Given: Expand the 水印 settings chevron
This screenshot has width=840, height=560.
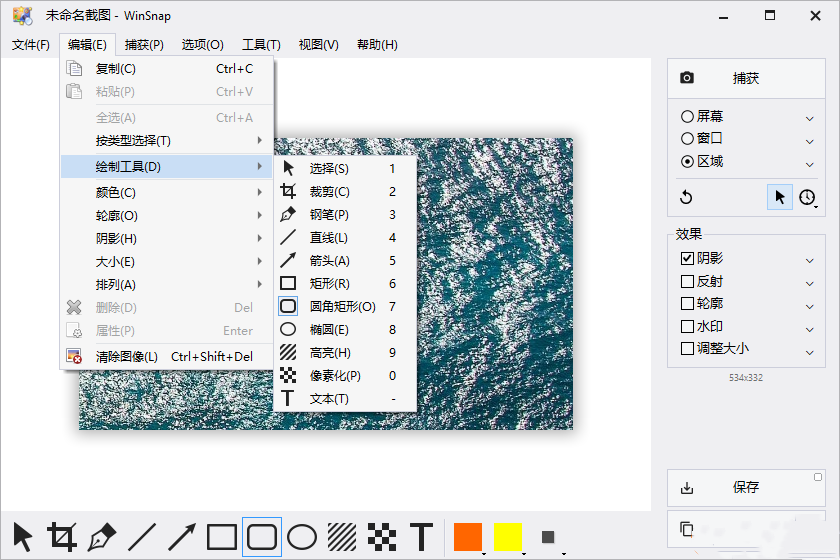Looking at the screenshot, I should point(810,330).
